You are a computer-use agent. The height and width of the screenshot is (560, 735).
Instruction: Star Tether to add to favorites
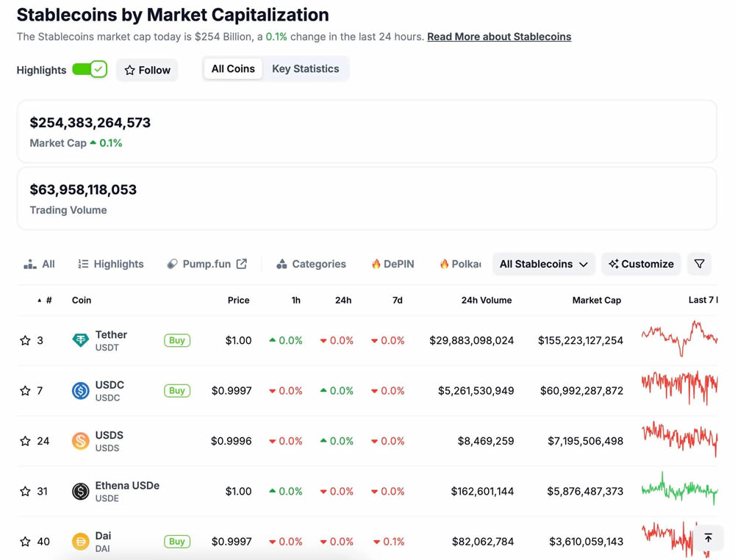(26, 340)
